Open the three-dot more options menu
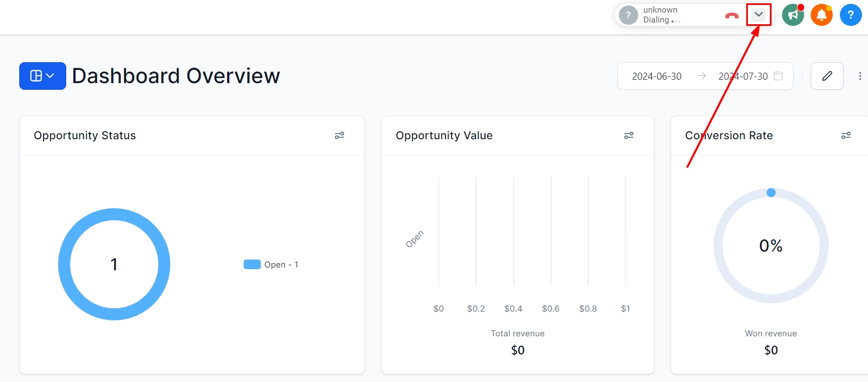The height and width of the screenshot is (382, 868). 860,76
